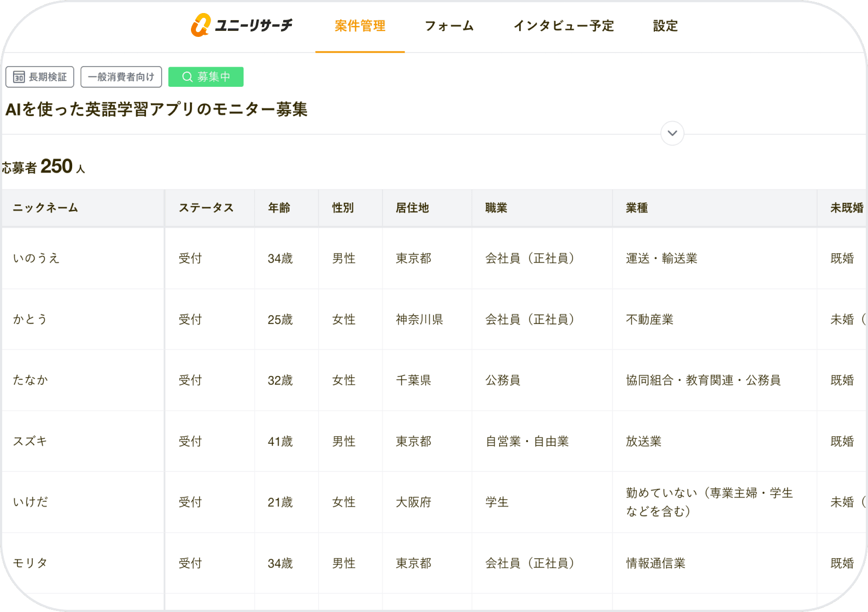The width and height of the screenshot is (868, 612).
Task: Click the calendar icon on the 長期検証 badge
Action: coord(18,76)
